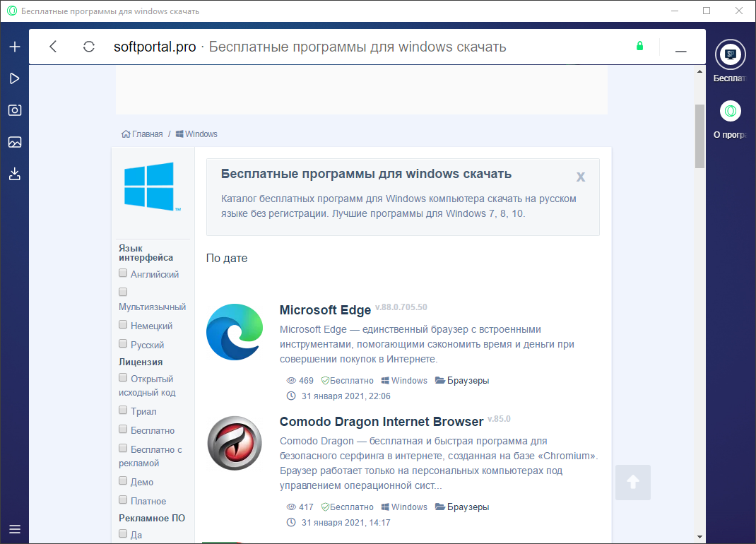Screen dimensions: 756x544
Task: Check the Бесплатно license checkbox
Action: click(x=123, y=430)
